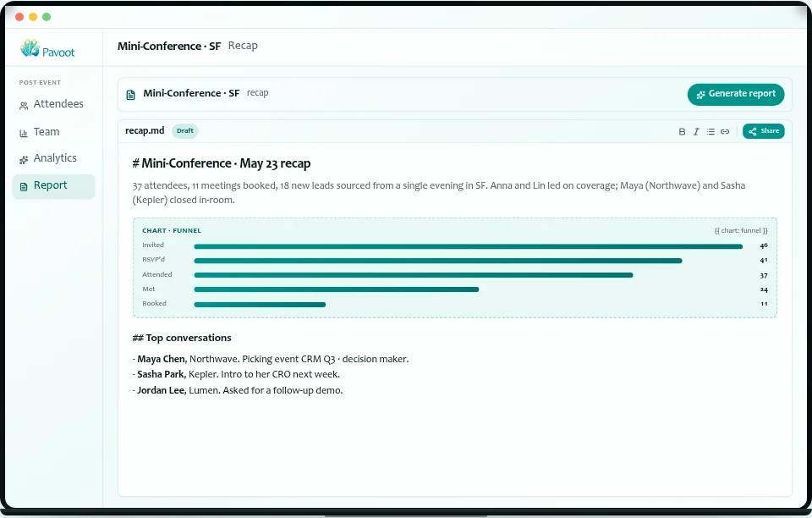The image size is (812, 518).
Task: Click the green maximize window button
Action: 47,17
